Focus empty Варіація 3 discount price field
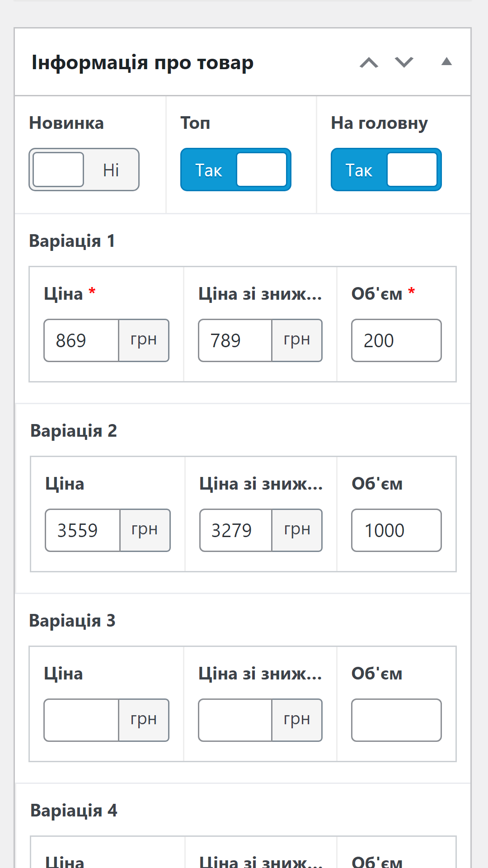Viewport: 488px width, 868px height. tap(235, 720)
